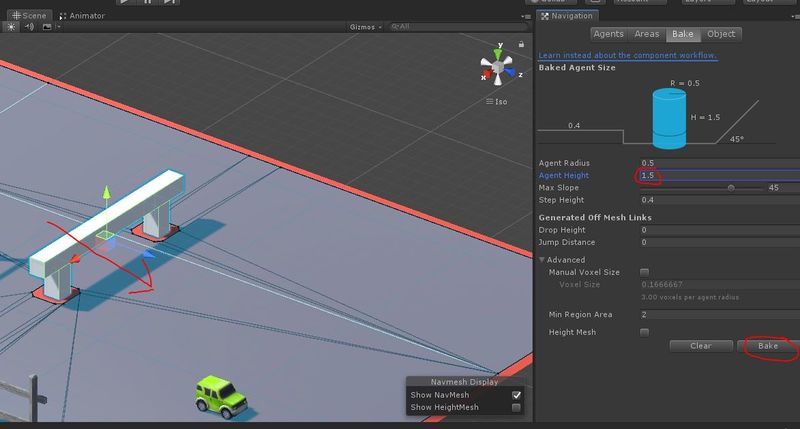Click the blue agent cylinder diagram

[669, 119]
